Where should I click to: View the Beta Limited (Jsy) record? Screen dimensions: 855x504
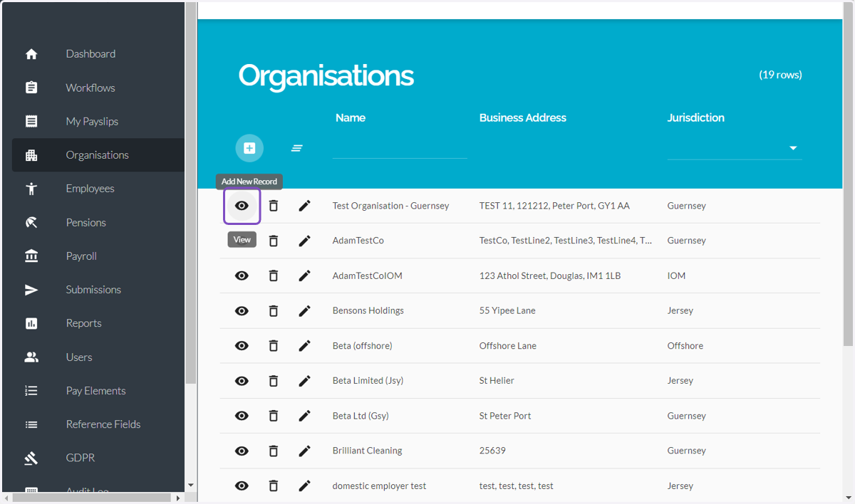point(242,381)
